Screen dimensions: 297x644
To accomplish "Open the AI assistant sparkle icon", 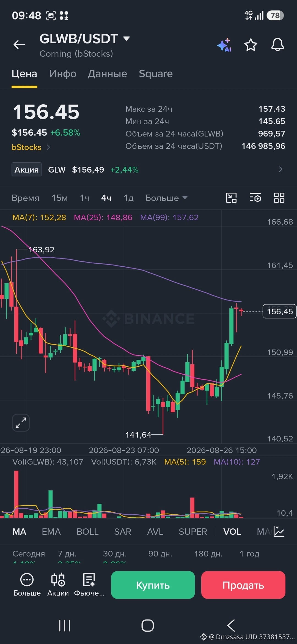I will [224, 45].
